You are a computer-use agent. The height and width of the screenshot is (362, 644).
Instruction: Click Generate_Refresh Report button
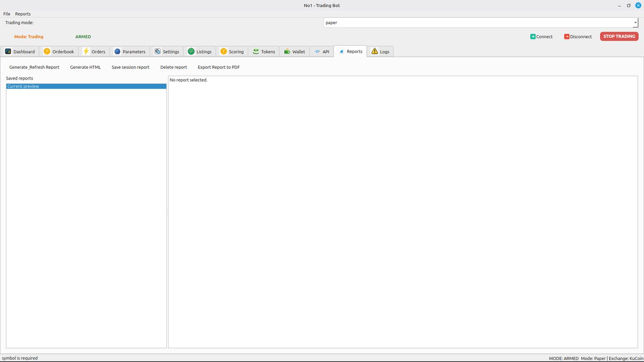point(34,67)
